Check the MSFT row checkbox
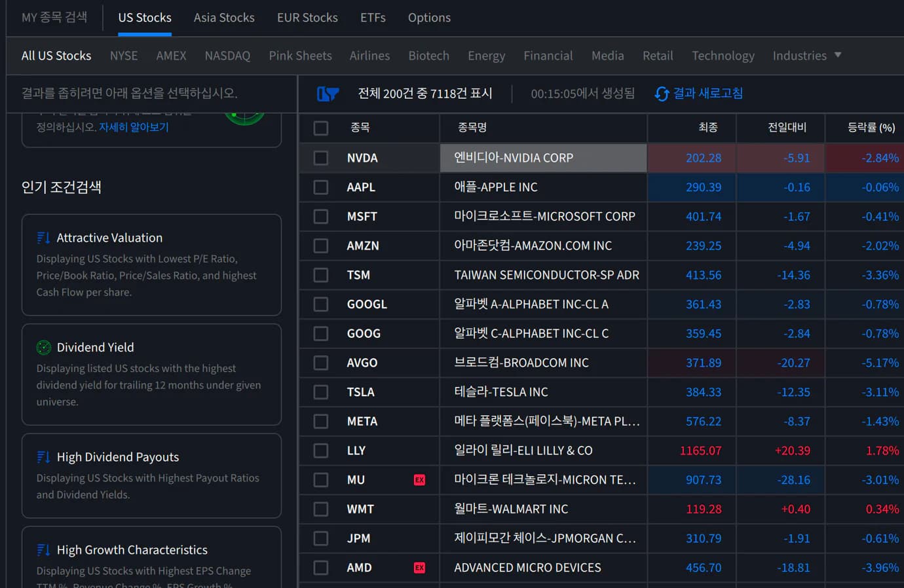Viewport: 904px width, 588px height. click(321, 216)
